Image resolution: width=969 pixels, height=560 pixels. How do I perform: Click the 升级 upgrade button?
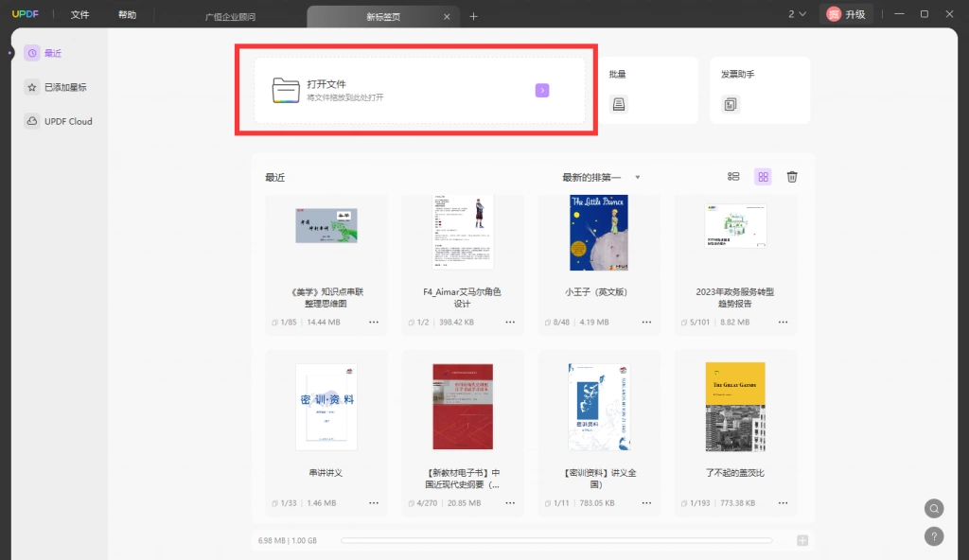click(846, 14)
